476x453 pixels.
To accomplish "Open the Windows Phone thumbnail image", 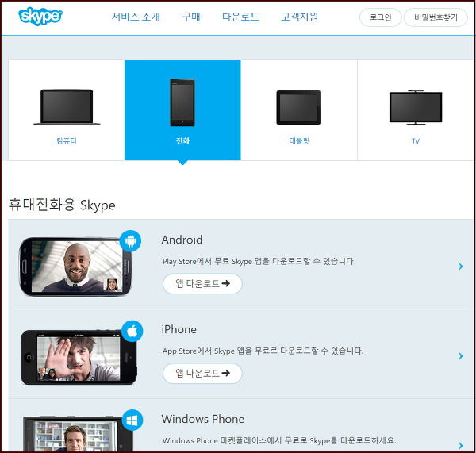I will (x=78, y=434).
